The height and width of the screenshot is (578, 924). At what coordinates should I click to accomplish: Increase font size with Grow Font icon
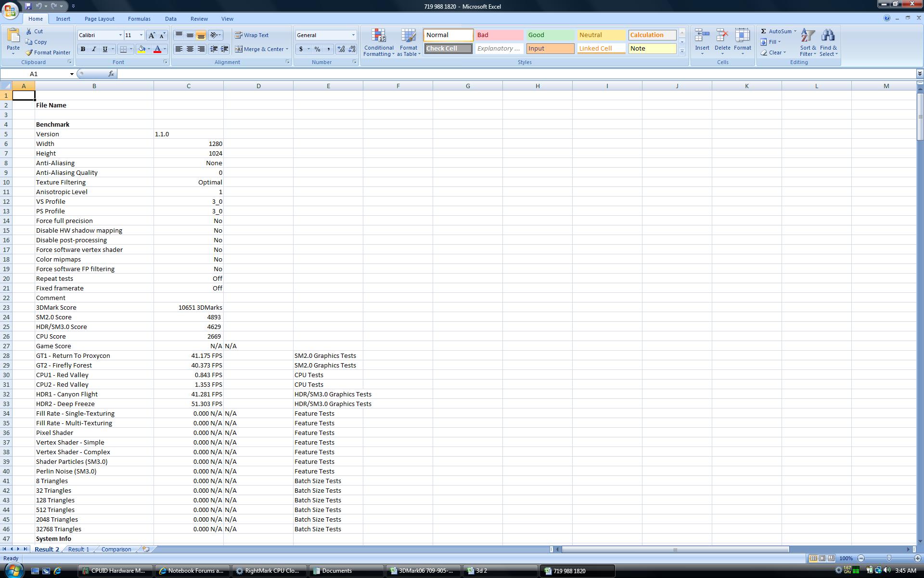coord(152,35)
